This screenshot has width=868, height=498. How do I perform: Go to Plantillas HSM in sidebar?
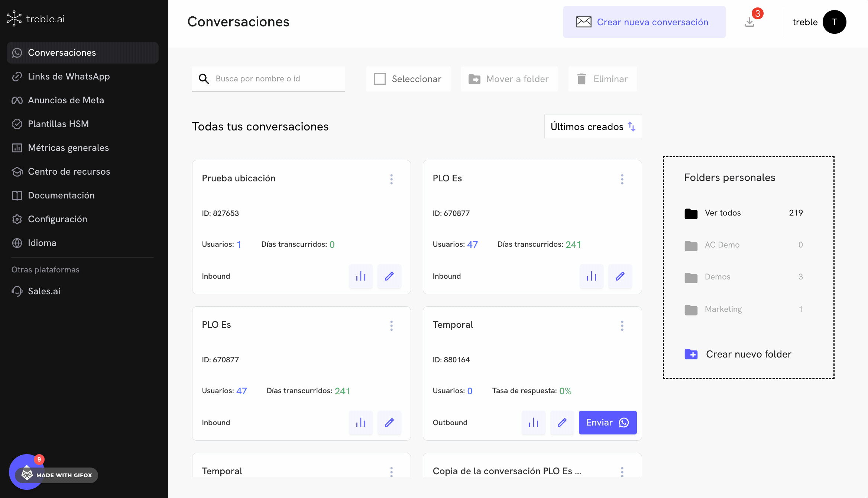58,124
